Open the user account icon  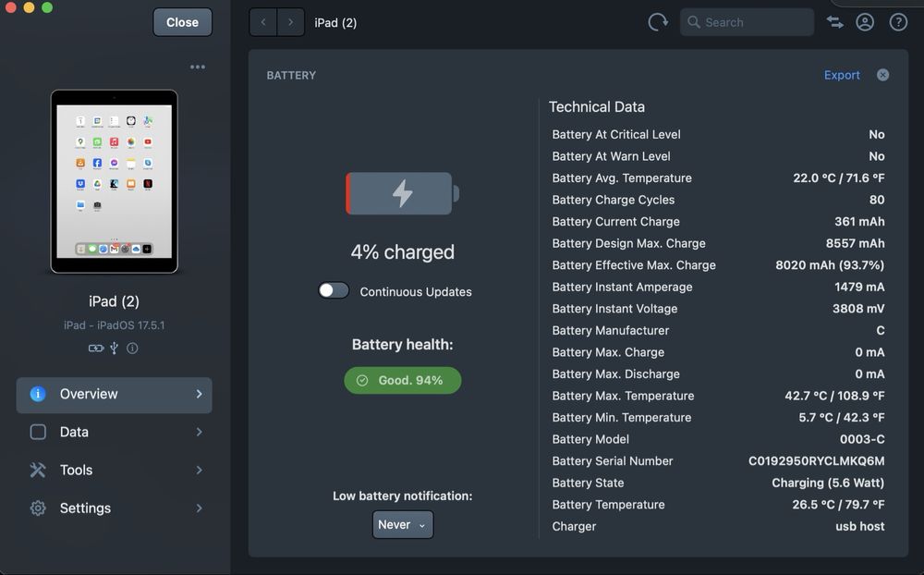[x=865, y=22]
